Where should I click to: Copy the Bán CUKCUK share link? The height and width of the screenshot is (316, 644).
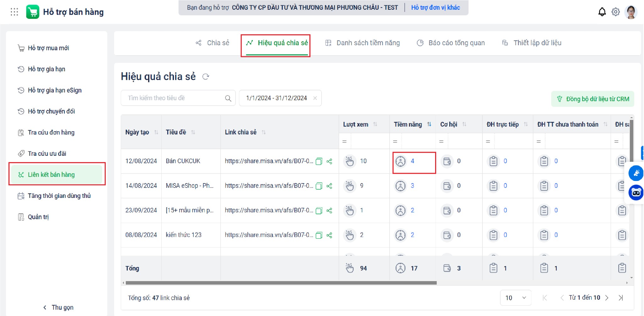click(319, 161)
